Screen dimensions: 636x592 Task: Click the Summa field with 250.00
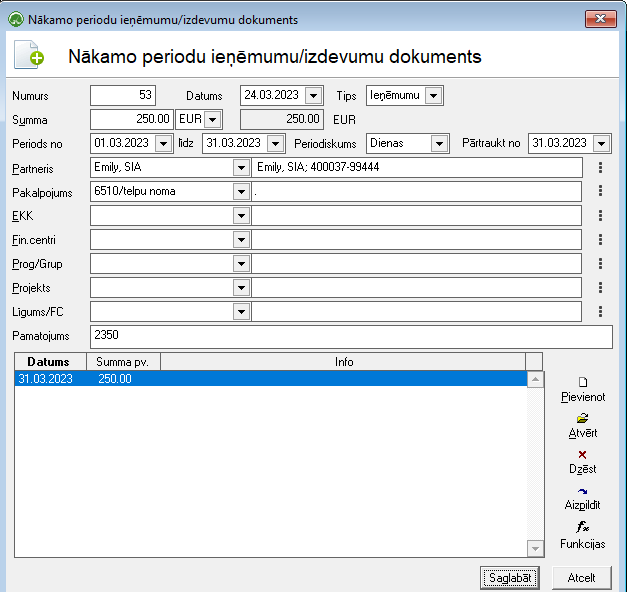coord(132,119)
